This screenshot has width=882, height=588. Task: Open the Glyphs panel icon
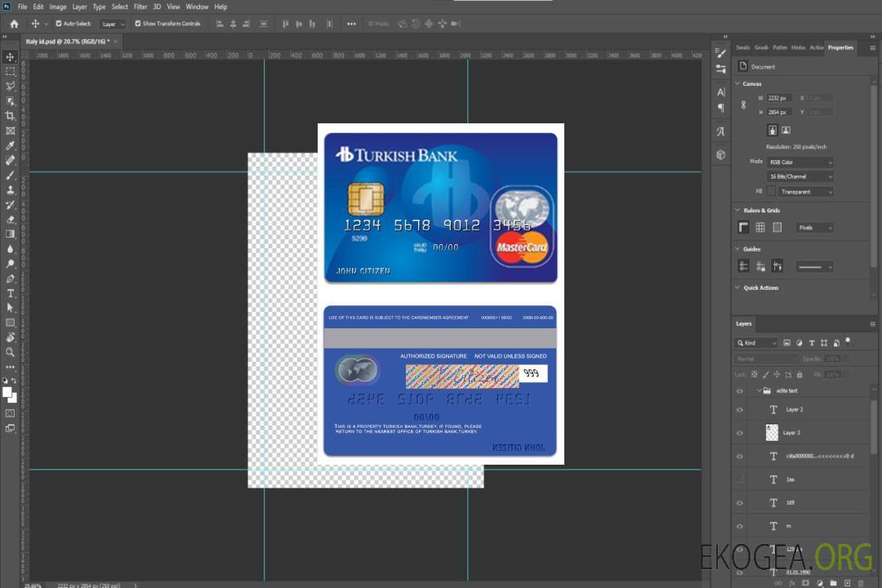pos(720,131)
